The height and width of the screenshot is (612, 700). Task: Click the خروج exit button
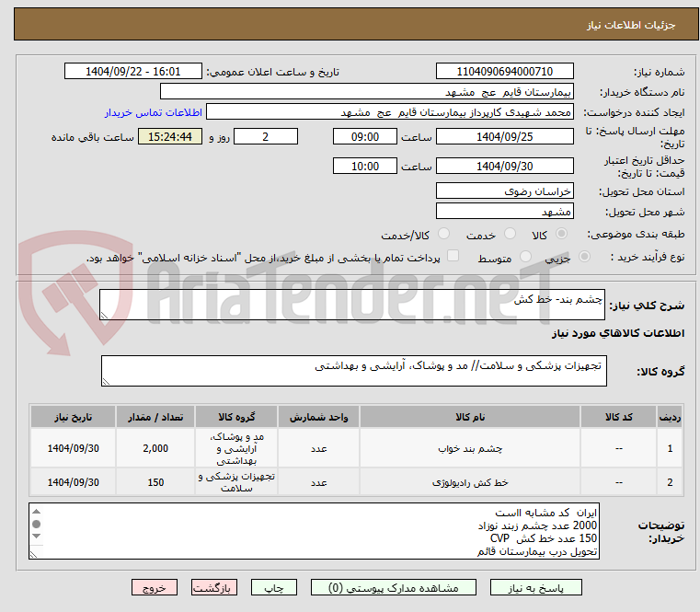pyautogui.click(x=154, y=587)
